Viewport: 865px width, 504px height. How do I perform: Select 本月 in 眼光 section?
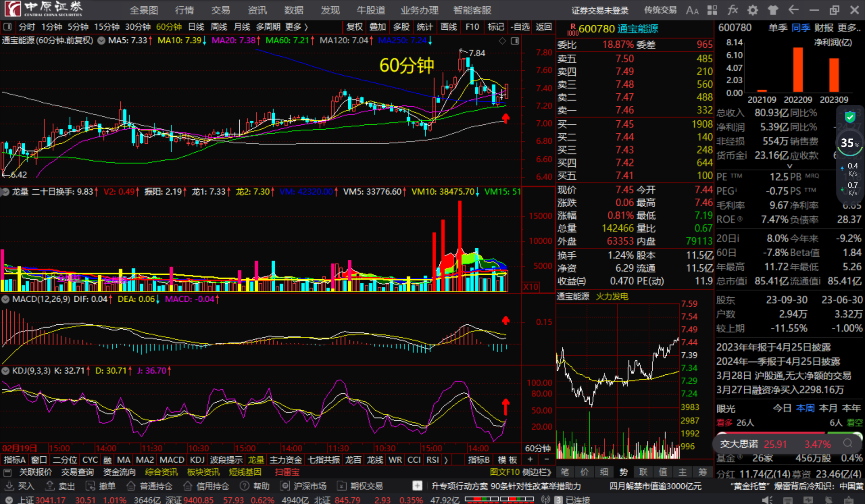click(828, 408)
